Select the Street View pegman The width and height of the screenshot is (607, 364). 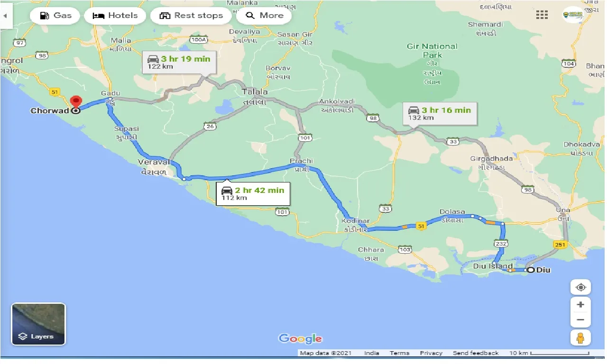pyautogui.click(x=580, y=338)
